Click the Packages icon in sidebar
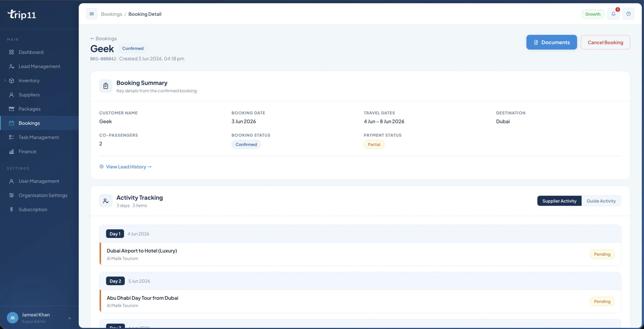644x329 pixels. point(11,109)
